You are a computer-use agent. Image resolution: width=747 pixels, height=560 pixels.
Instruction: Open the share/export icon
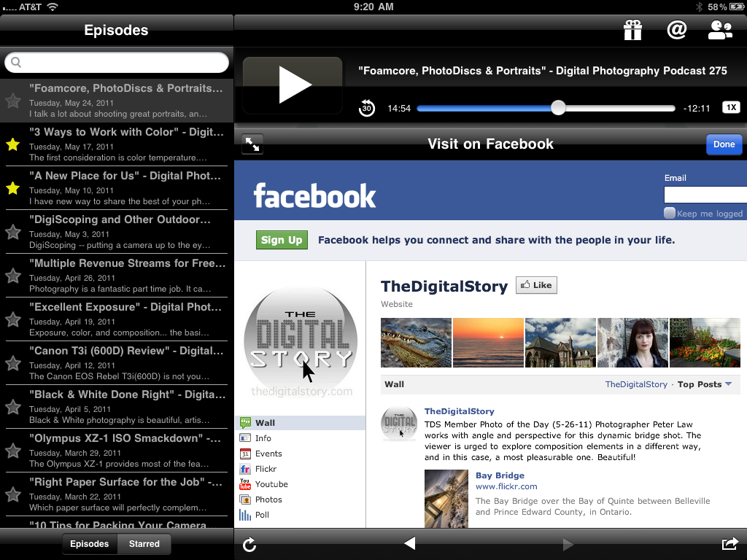click(729, 543)
